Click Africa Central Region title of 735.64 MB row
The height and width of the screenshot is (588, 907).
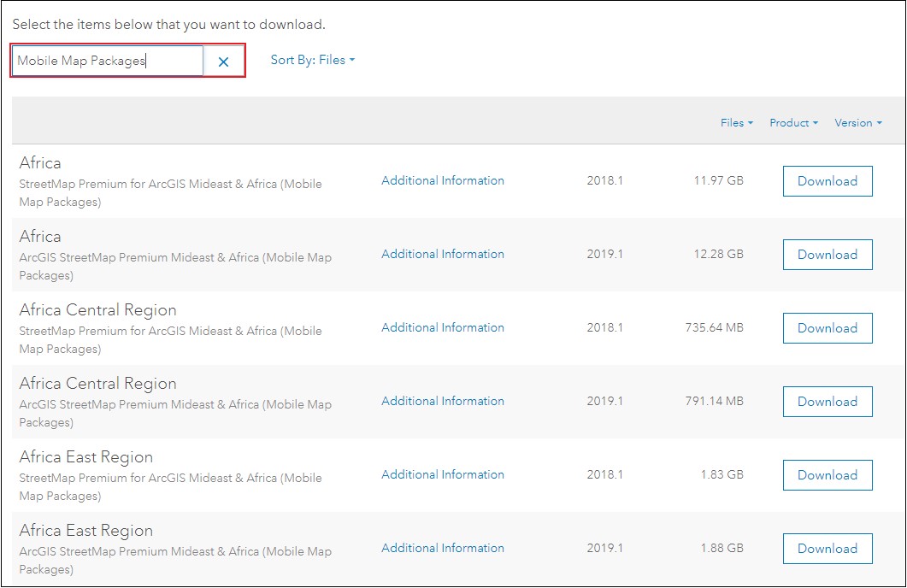pos(97,310)
